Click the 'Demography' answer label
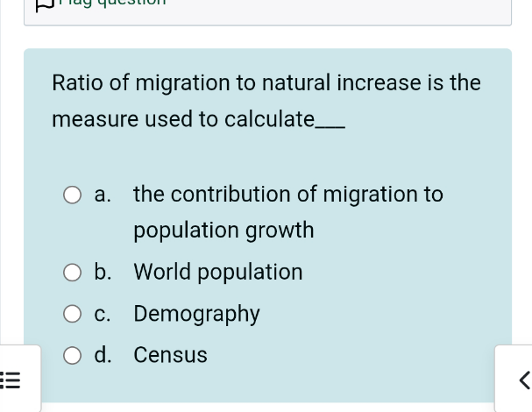 [196, 314]
